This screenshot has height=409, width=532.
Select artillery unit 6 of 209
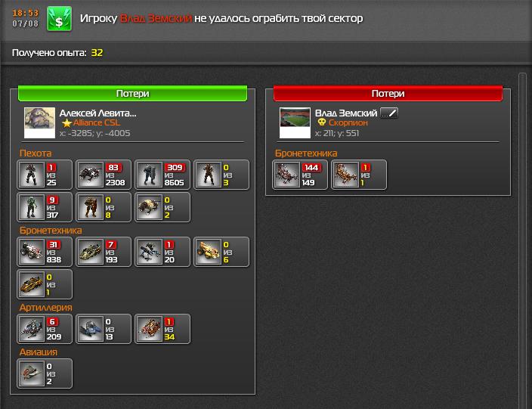pyautogui.click(x=45, y=329)
